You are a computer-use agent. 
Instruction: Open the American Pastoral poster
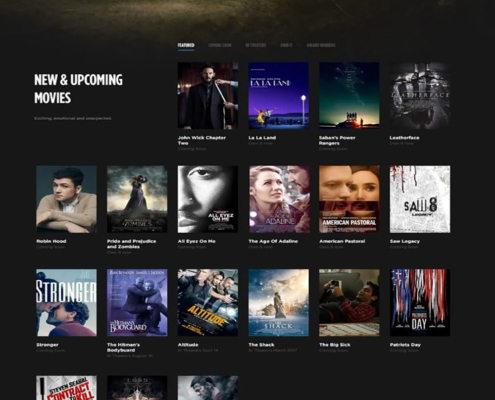point(349,199)
